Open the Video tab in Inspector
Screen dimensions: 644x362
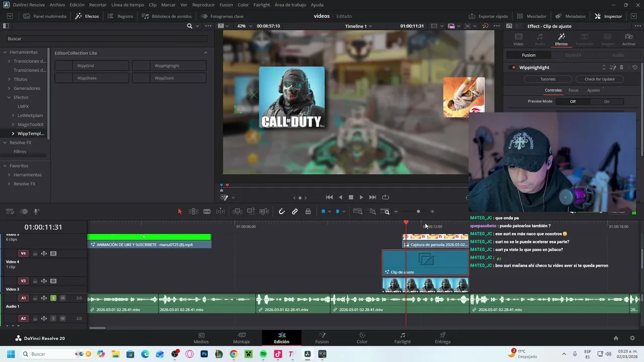pos(518,40)
